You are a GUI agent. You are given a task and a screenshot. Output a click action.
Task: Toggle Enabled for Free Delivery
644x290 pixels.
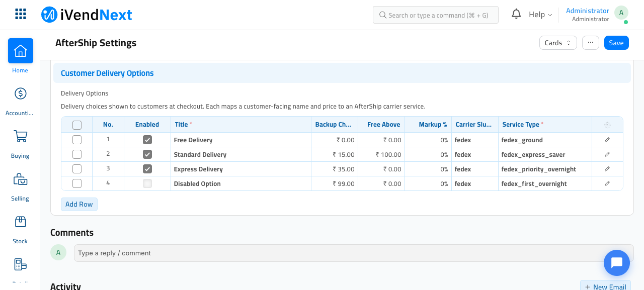(x=147, y=140)
